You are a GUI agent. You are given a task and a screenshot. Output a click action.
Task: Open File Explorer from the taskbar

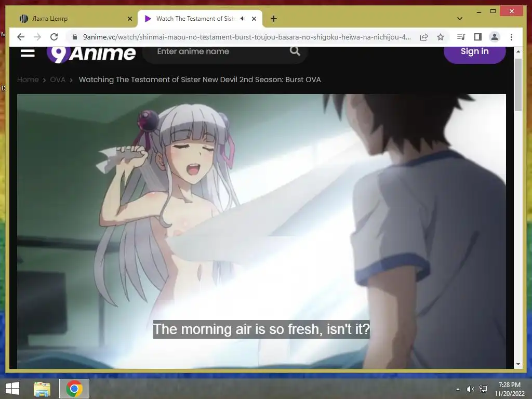(x=42, y=389)
